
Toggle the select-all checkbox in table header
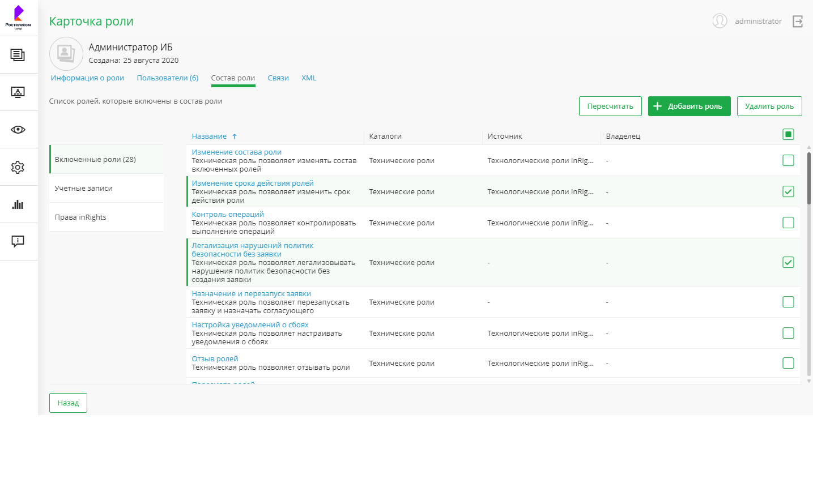click(x=788, y=134)
